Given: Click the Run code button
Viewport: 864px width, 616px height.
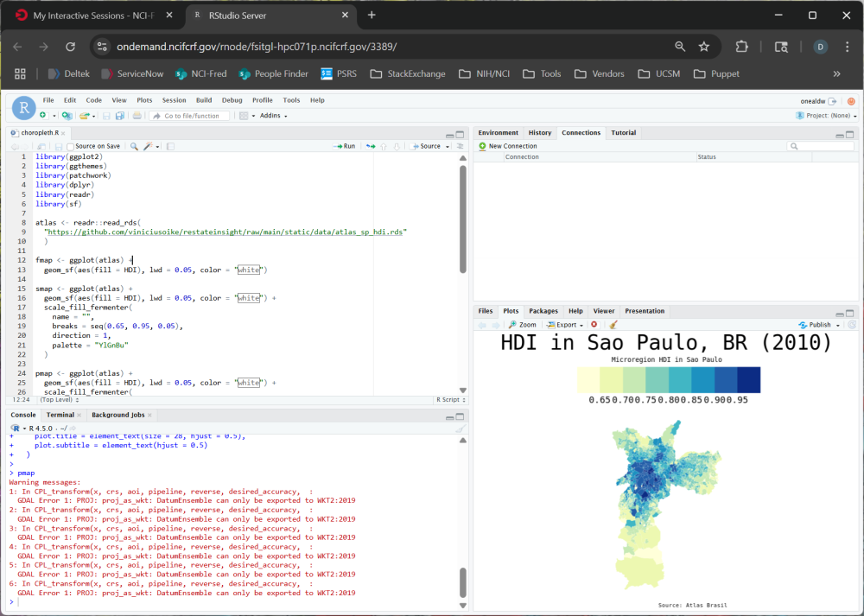Looking at the screenshot, I should (346, 146).
